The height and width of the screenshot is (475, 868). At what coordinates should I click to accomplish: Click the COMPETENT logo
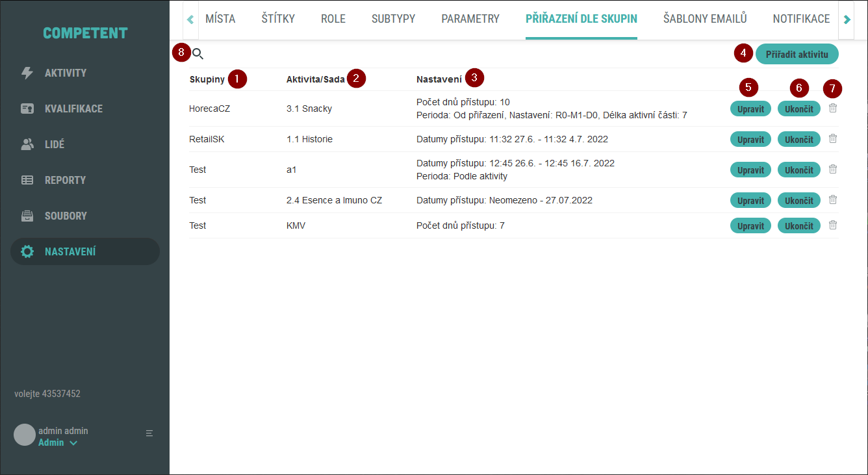point(85,33)
